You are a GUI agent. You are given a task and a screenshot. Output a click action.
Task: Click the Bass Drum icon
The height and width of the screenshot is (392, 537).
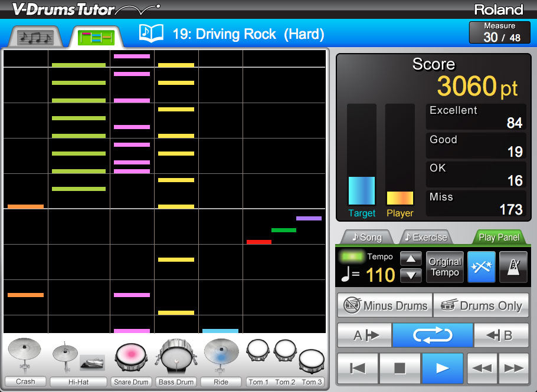(176, 354)
